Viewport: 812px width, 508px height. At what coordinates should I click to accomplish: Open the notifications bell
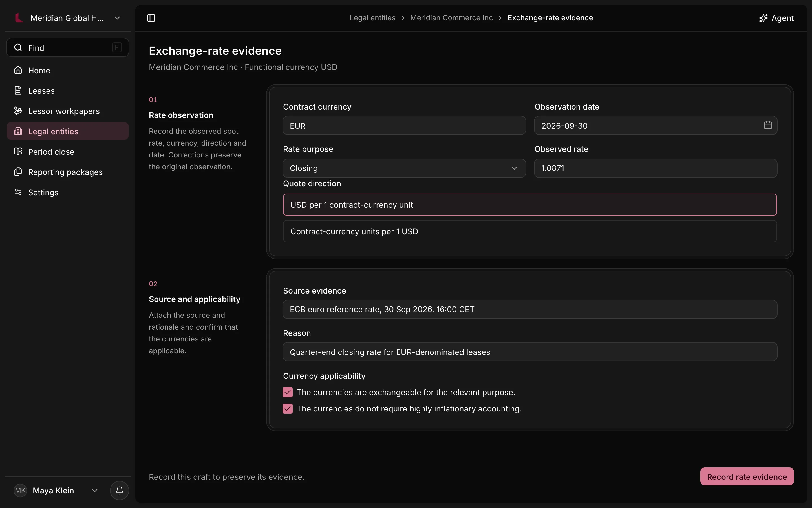coord(120,491)
